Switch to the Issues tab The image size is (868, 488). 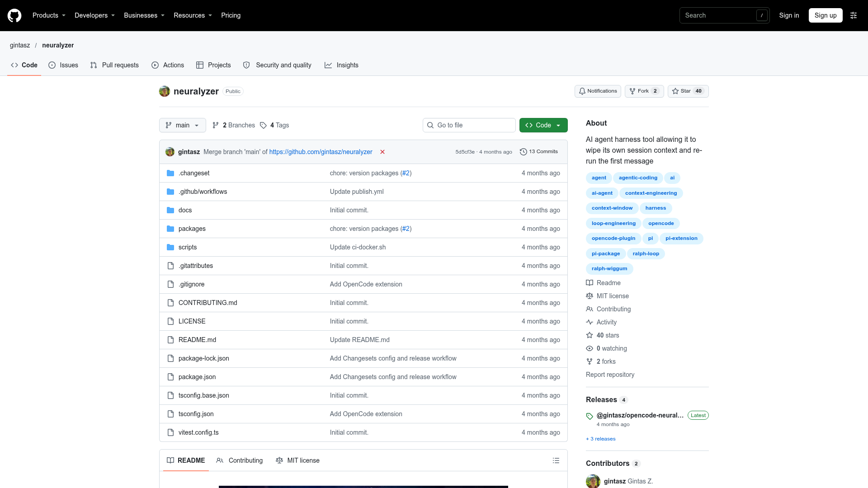click(63, 65)
